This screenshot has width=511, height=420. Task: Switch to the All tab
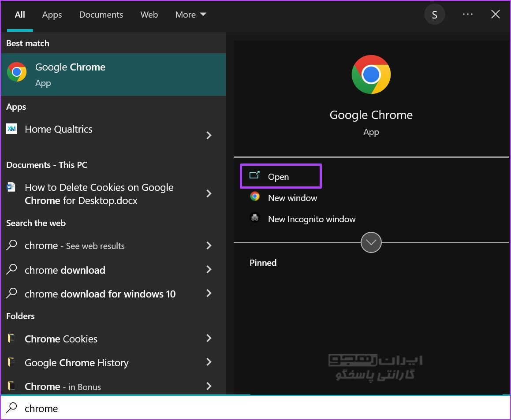(20, 15)
